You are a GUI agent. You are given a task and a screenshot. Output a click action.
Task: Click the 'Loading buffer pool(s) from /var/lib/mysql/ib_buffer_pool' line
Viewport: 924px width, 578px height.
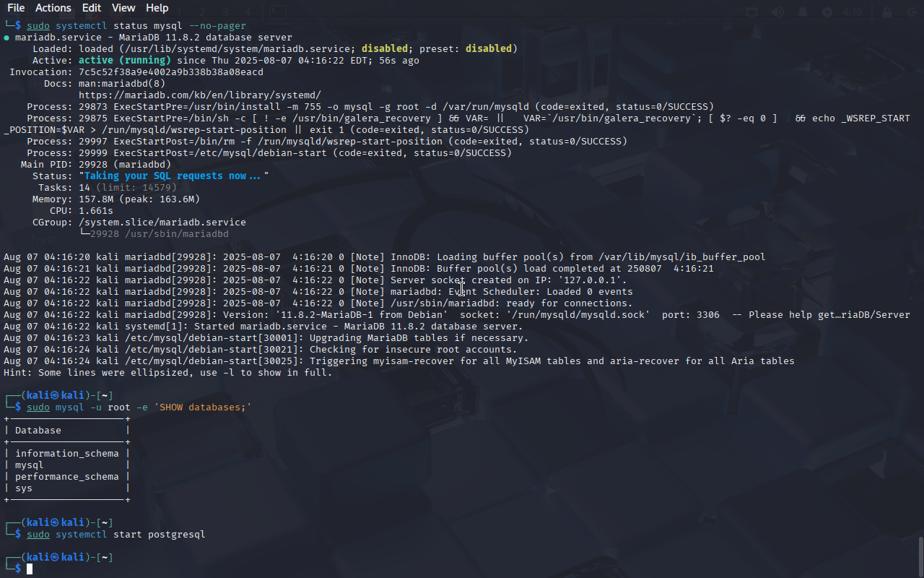(x=385, y=257)
